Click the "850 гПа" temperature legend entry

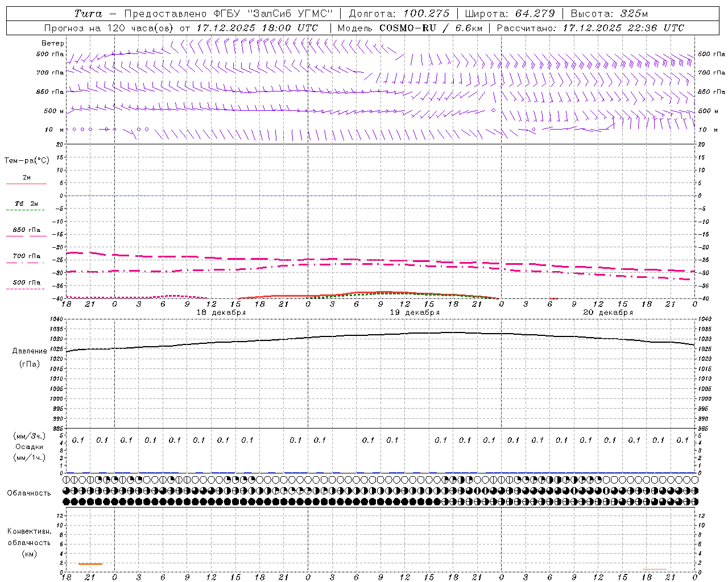27,230
